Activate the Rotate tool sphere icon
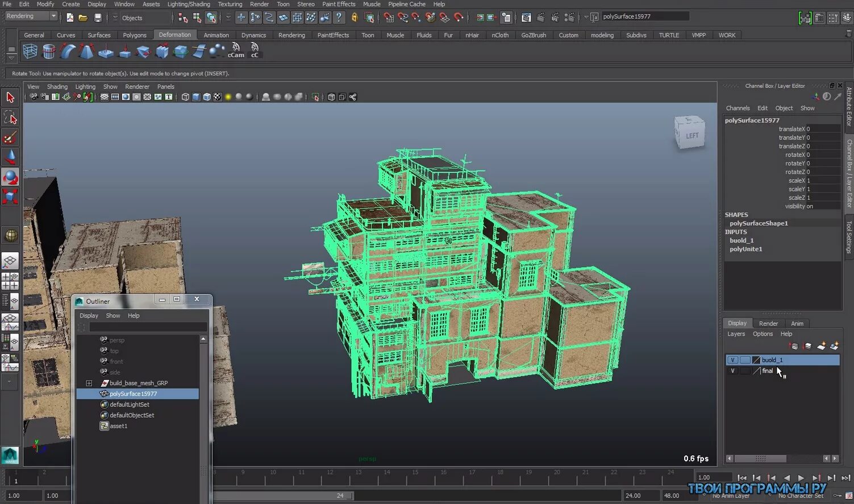 [x=10, y=177]
